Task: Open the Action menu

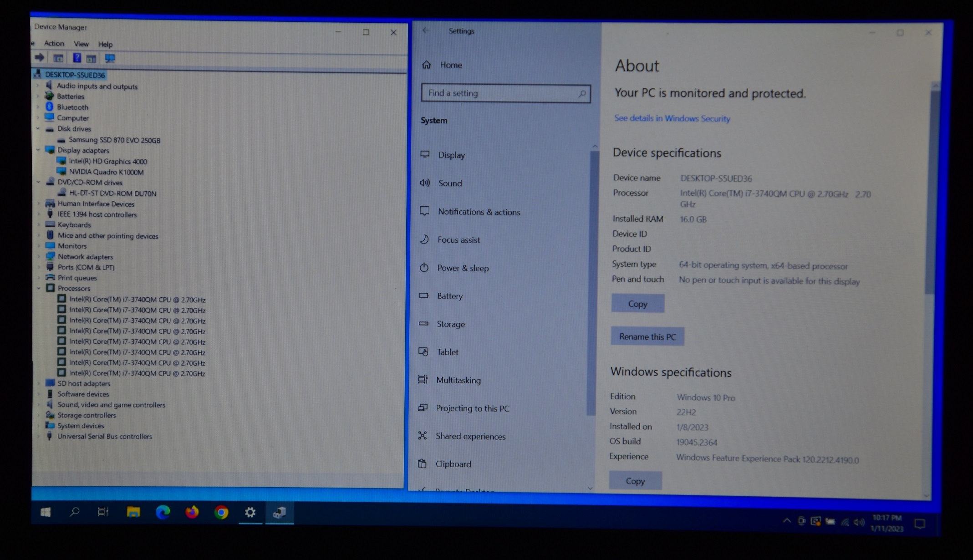Action: click(54, 43)
